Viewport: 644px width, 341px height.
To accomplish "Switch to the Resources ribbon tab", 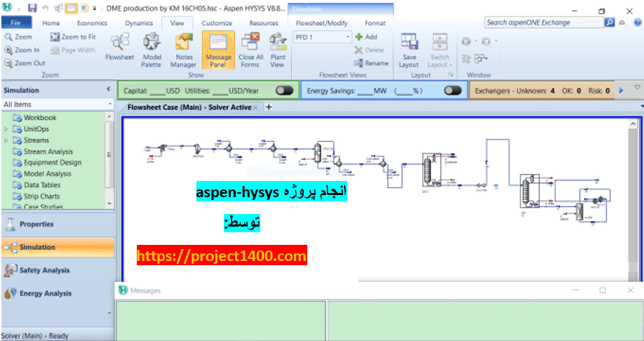I will click(264, 23).
